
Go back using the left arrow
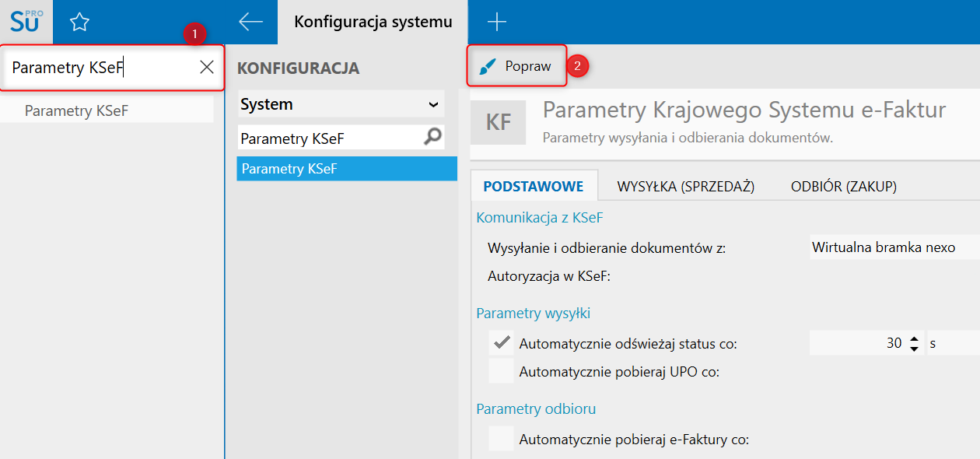pyautogui.click(x=250, y=22)
